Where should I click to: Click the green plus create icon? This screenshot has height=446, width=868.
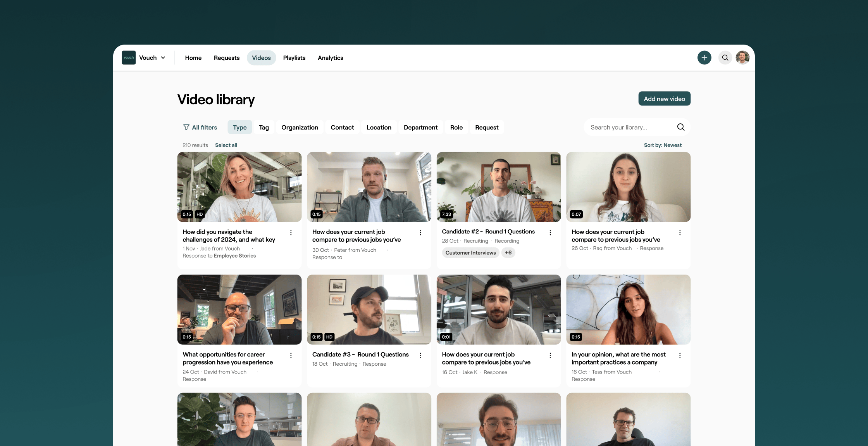704,58
